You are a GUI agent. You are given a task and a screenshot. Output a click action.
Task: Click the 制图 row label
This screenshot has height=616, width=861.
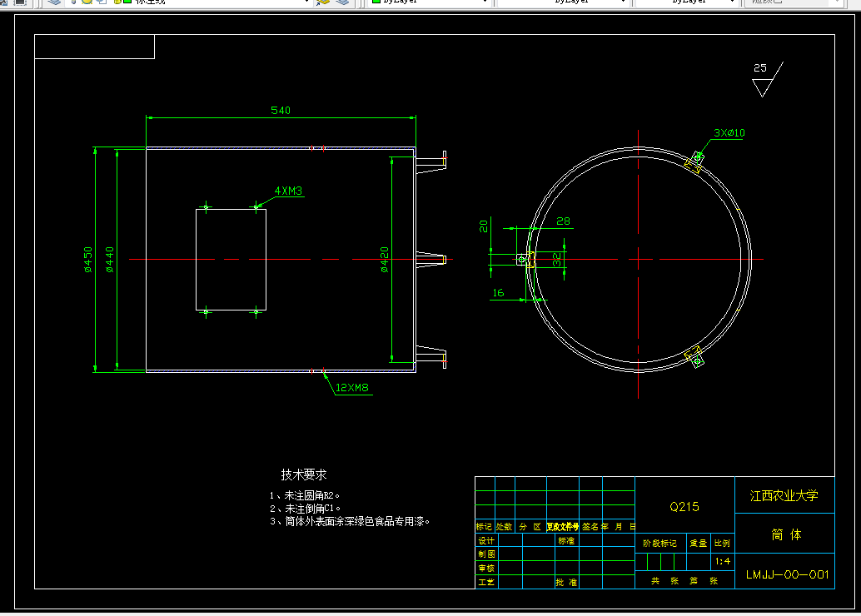486,554
